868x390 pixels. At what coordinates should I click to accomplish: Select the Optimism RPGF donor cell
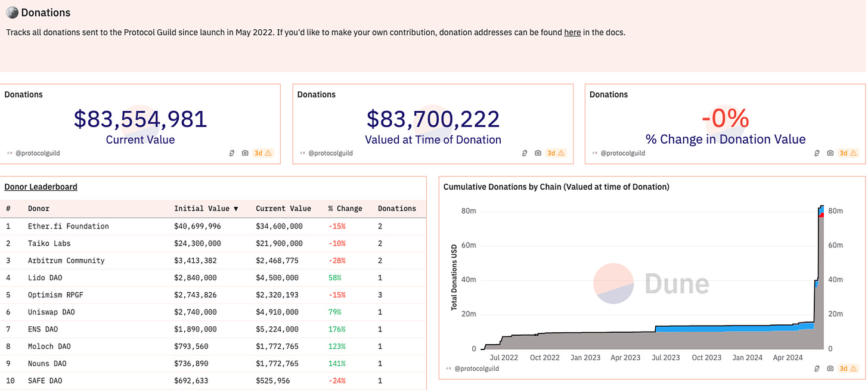(x=54, y=295)
